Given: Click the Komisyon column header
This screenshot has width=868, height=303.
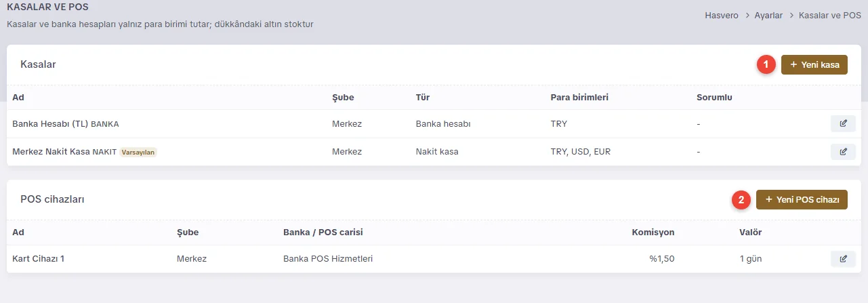Looking at the screenshot, I should (653, 233).
